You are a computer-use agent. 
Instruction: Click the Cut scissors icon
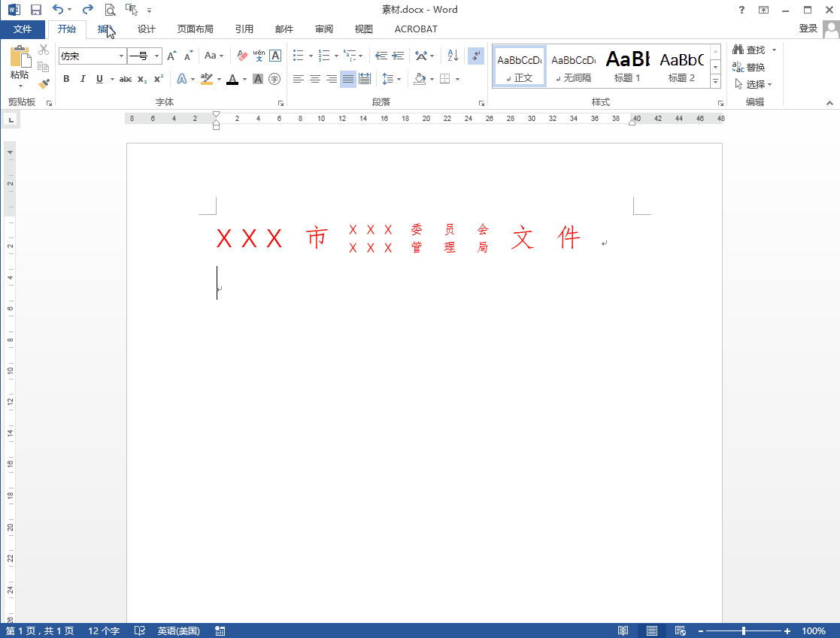tap(44, 50)
